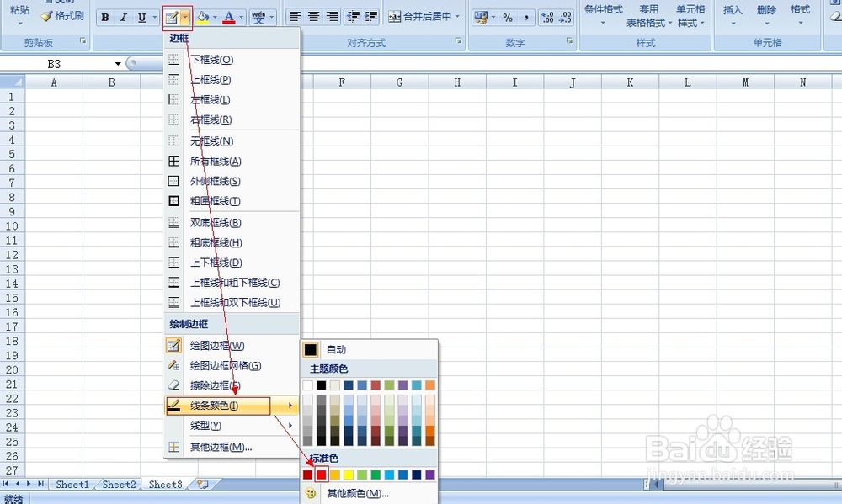The image size is (842, 504).
Task: Align text right in cell
Action: [x=333, y=17]
